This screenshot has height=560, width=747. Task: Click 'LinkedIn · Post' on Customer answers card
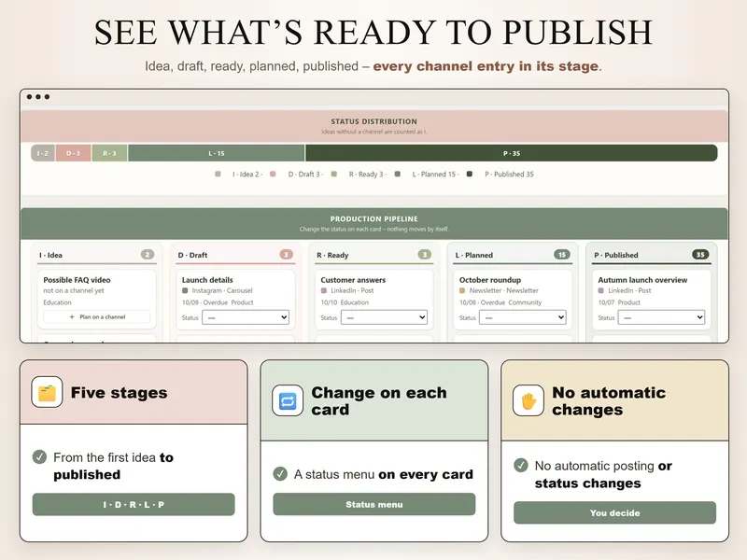352,290
